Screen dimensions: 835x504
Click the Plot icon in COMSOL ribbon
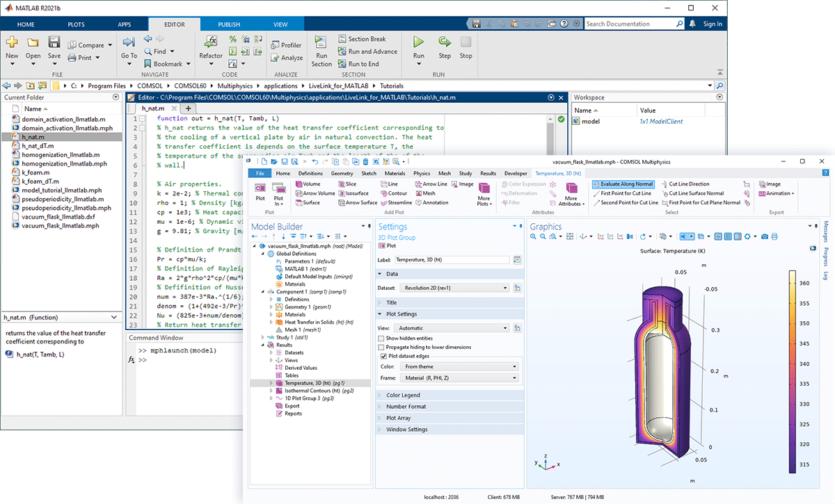pos(260,189)
